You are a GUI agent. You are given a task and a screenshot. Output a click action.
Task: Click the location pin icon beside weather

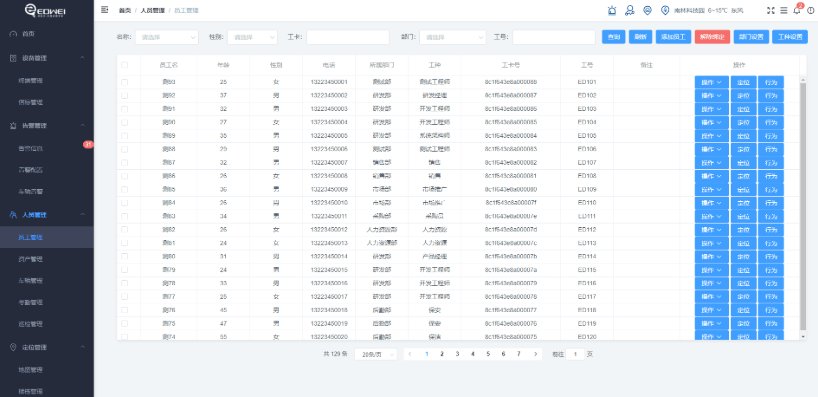pos(665,10)
